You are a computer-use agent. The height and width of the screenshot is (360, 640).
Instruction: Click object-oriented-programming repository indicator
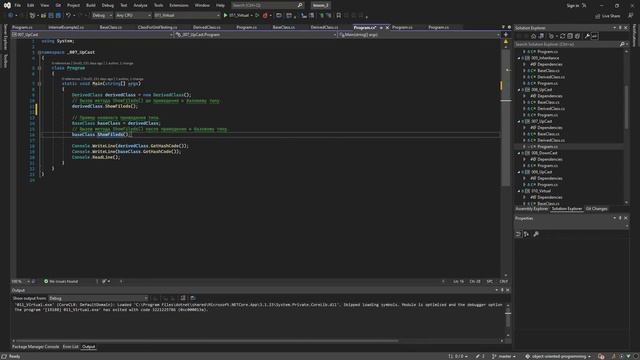click(558, 356)
